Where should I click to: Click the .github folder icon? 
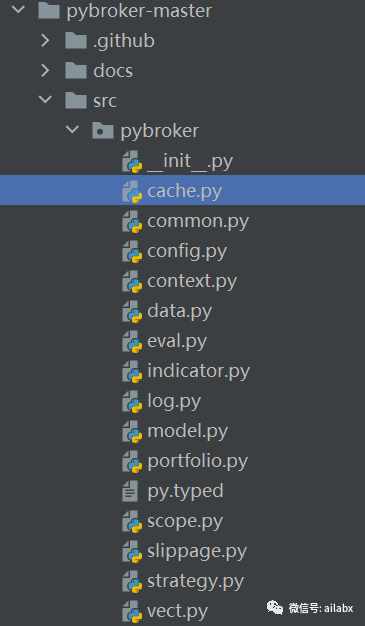(x=76, y=40)
